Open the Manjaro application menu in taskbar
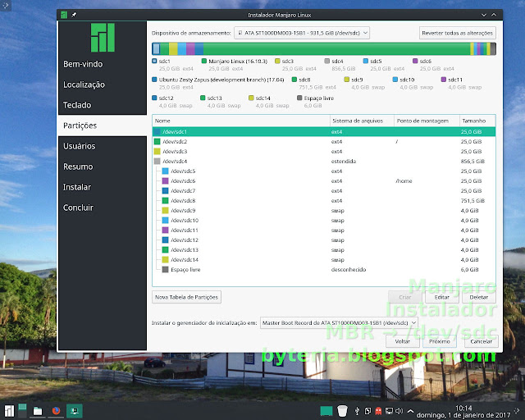525x420 pixels. pyautogui.click(x=9, y=411)
